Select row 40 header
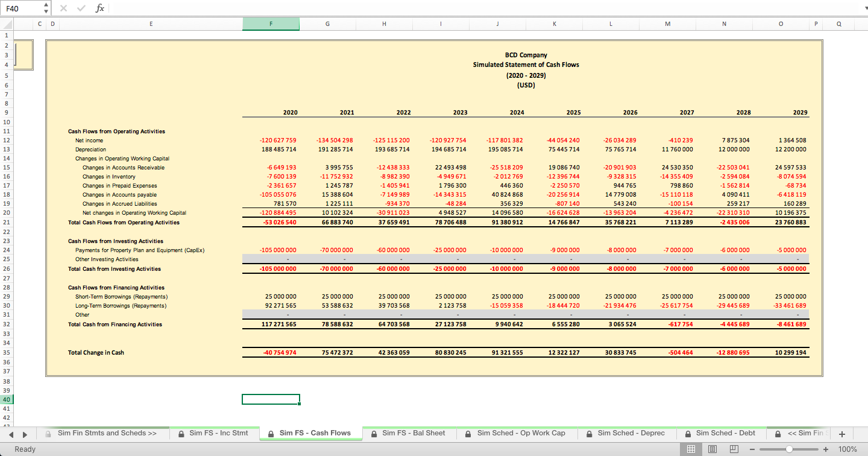Screen dimensions: 868x456 (6, 399)
